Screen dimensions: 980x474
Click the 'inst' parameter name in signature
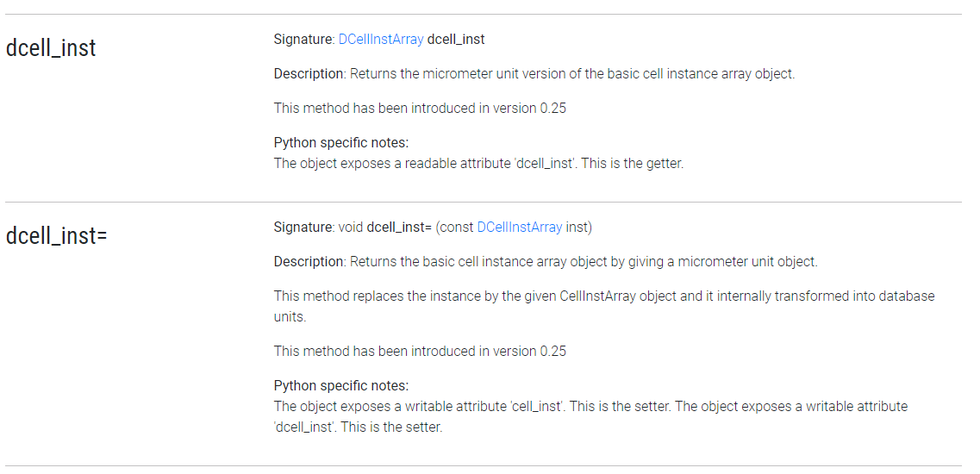coord(577,227)
